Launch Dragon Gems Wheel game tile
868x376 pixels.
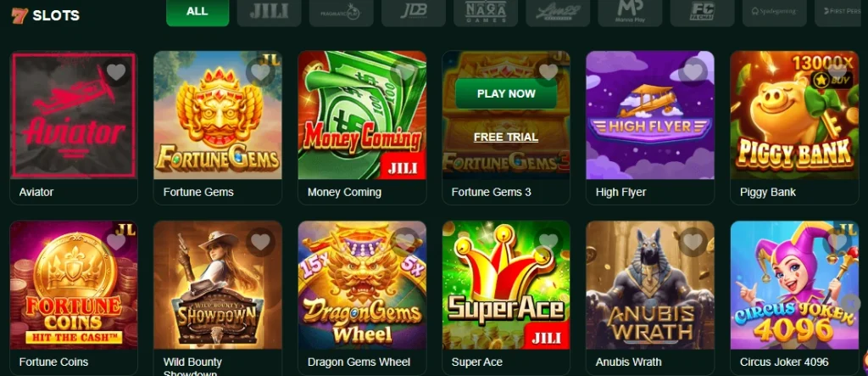362,285
